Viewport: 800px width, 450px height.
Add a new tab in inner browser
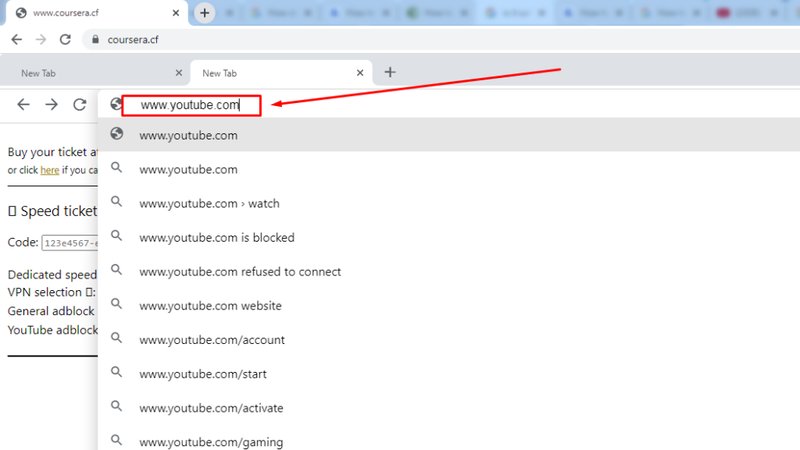point(390,72)
